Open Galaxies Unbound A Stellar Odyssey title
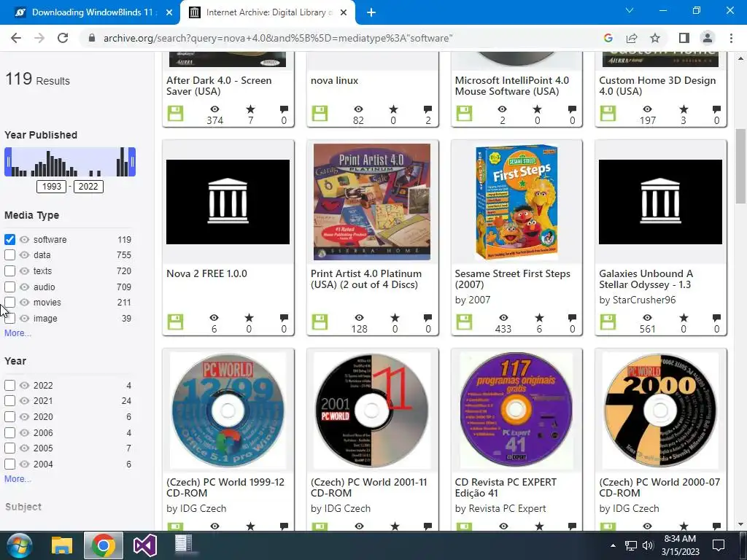 (646, 279)
